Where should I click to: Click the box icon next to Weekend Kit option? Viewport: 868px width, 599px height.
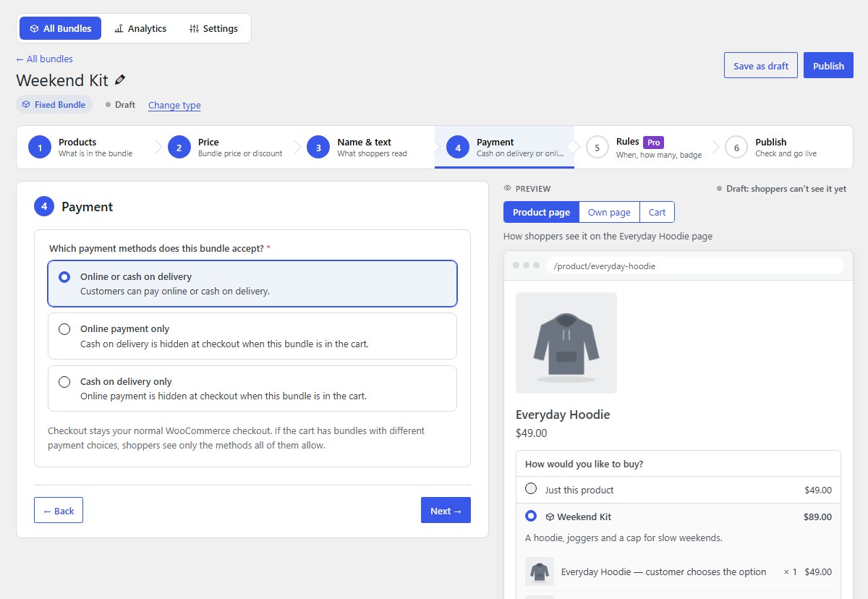click(550, 517)
